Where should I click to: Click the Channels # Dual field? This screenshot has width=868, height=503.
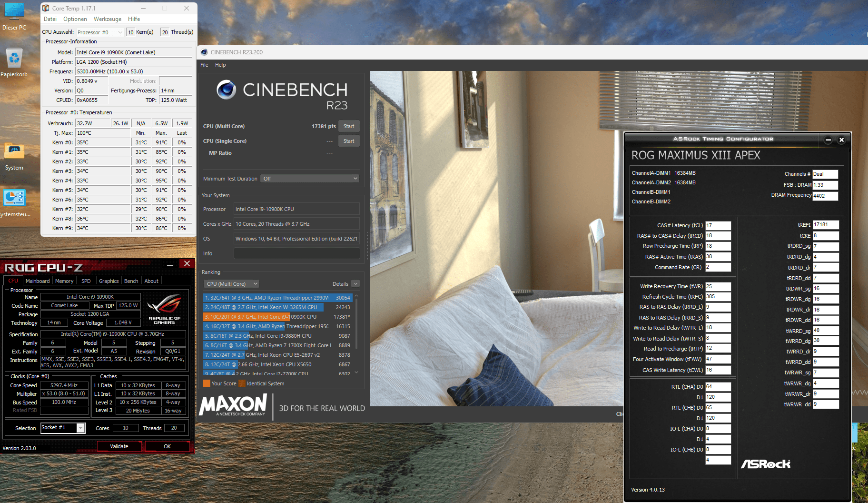point(825,174)
